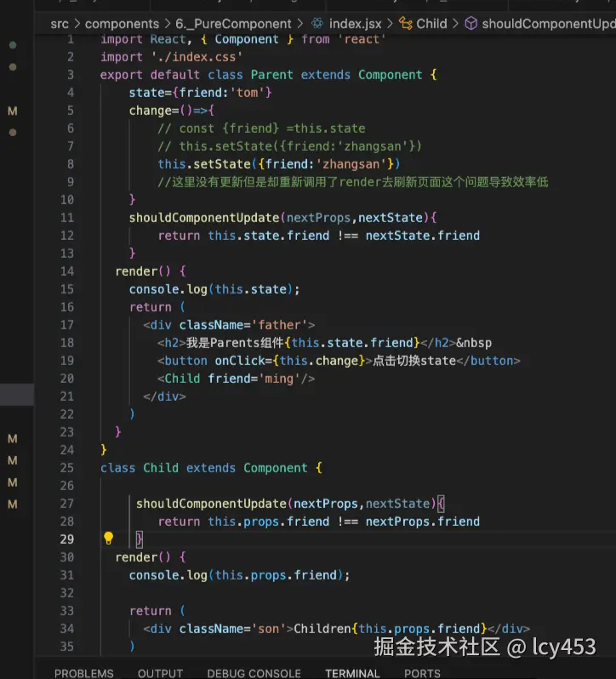The height and width of the screenshot is (679, 616).
Task: Click line number 11 in the gutter
Action: tap(67, 217)
